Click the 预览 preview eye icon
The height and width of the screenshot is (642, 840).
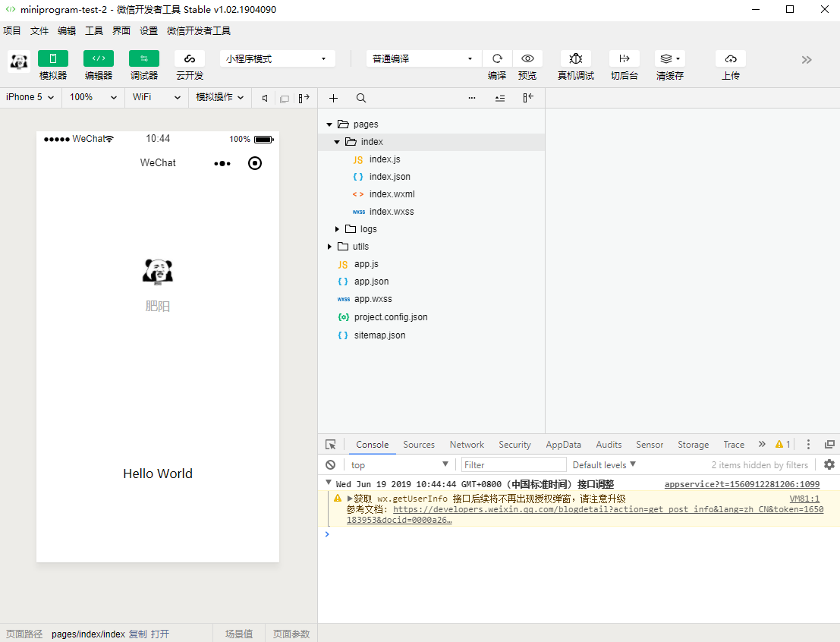click(x=527, y=58)
